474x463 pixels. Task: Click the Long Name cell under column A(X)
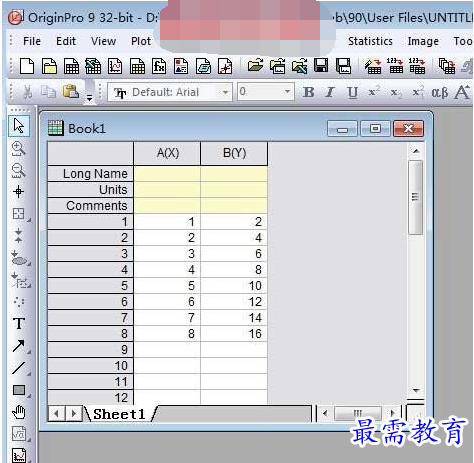click(x=167, y=174)
